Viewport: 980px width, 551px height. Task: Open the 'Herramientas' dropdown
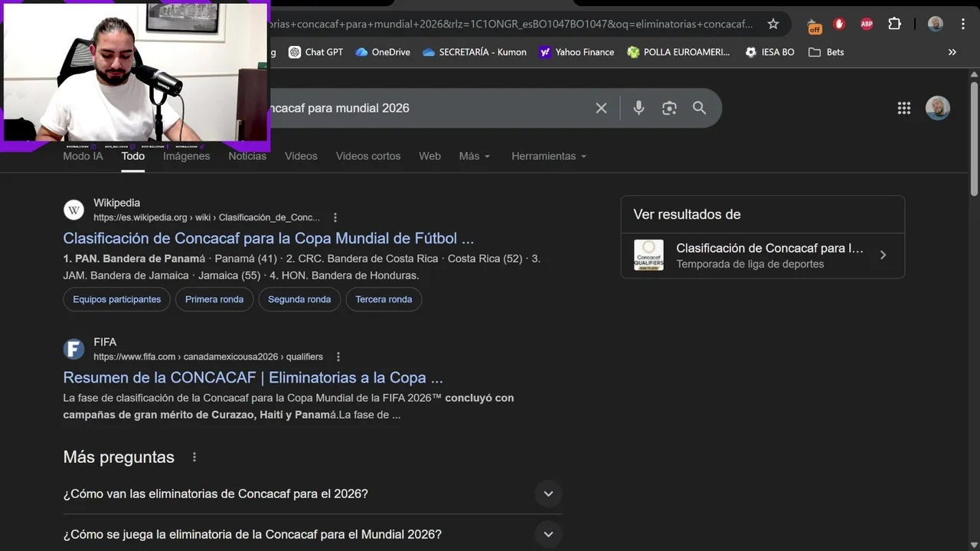(x=549, y=156)
